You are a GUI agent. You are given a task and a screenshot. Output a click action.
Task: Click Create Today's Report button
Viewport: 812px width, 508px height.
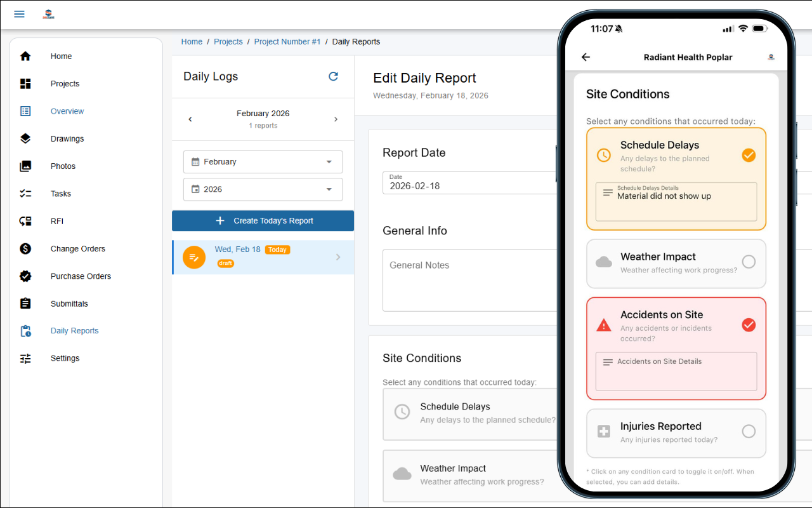coord(263,221)
